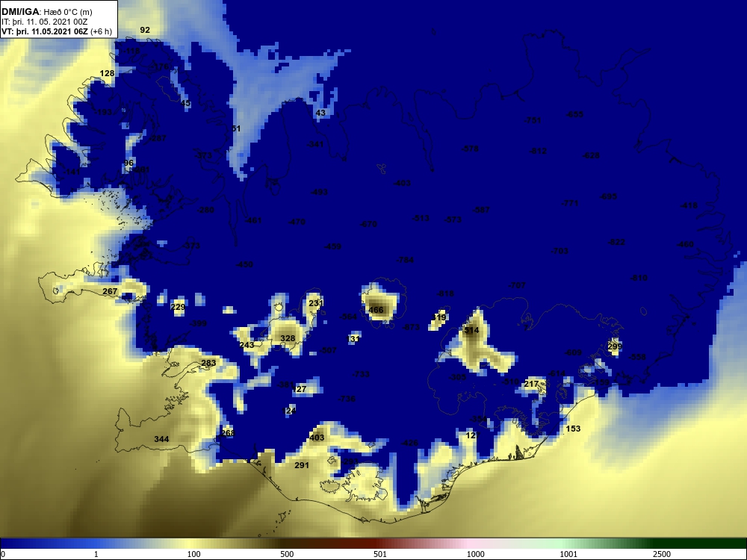Click the 2500 tick label on the scale
Screen dimensions: 747x560
pyautogui.click(x=662, y=554)
